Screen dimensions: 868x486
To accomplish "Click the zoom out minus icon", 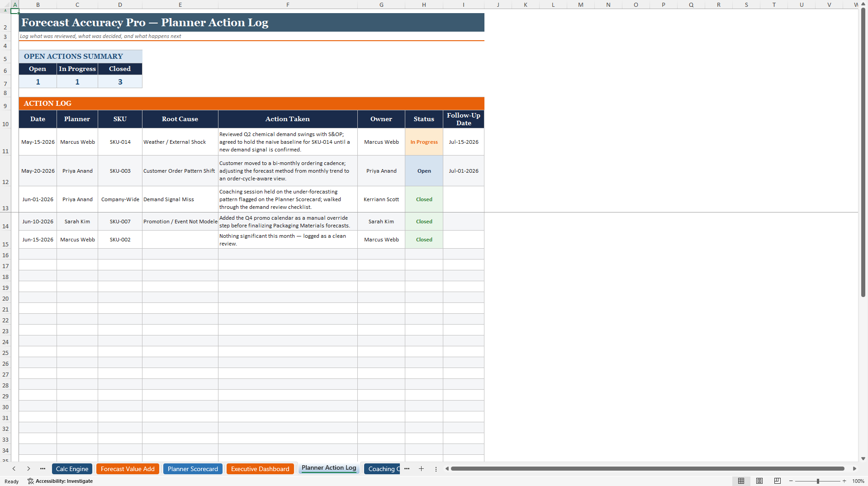I will 791,481.
